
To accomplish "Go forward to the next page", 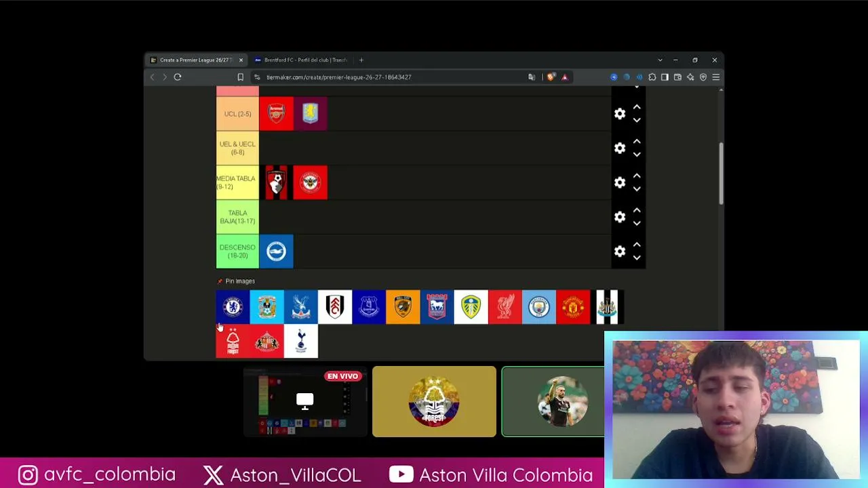I will click(x=164, y=77).
